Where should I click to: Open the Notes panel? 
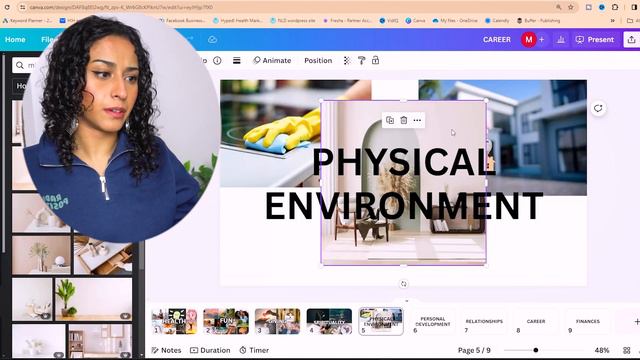click(166, 350)
